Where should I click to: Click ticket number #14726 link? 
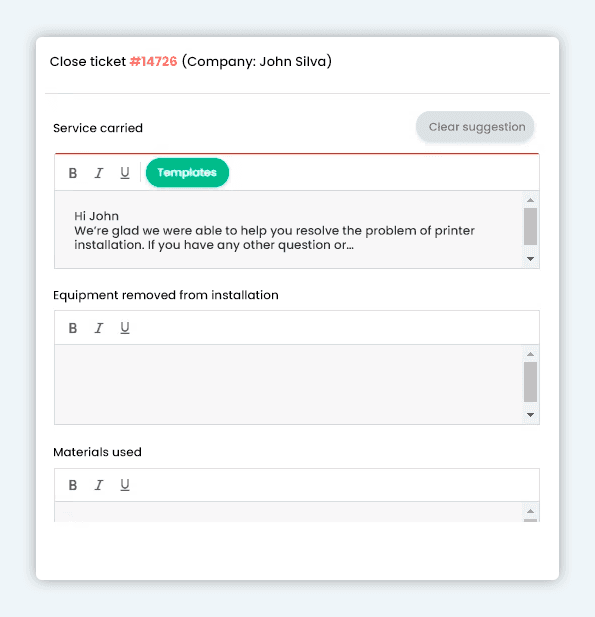pyautogui.click(x=153, y=61)
